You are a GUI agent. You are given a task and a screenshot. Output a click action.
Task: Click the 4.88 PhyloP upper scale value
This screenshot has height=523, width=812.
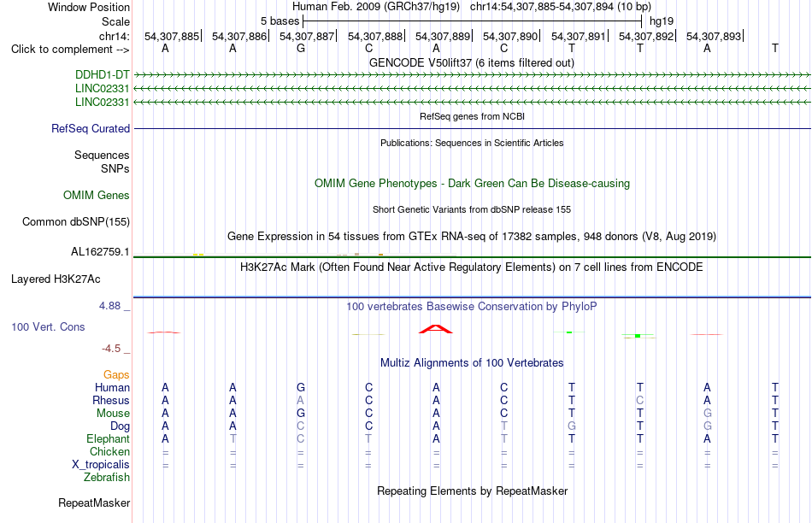pyautogui.click(x=109, y=306)
